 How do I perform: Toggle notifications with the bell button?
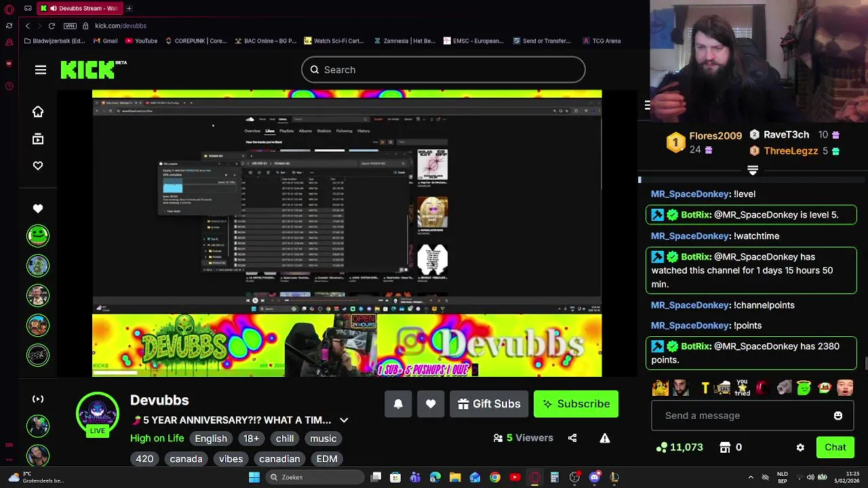398,404
